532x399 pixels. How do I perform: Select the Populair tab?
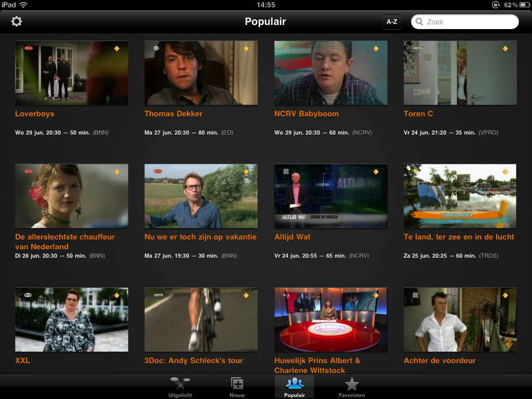(295, 387)
